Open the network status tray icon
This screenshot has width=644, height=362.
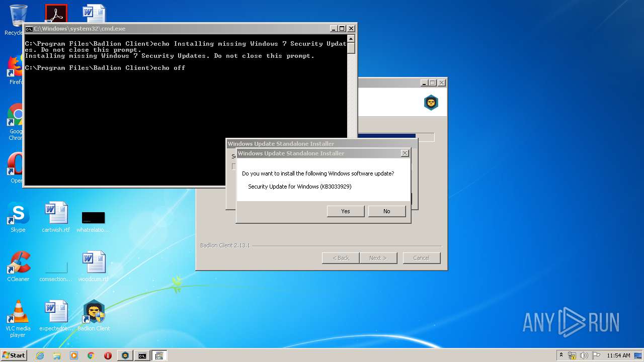pos(572,355)
